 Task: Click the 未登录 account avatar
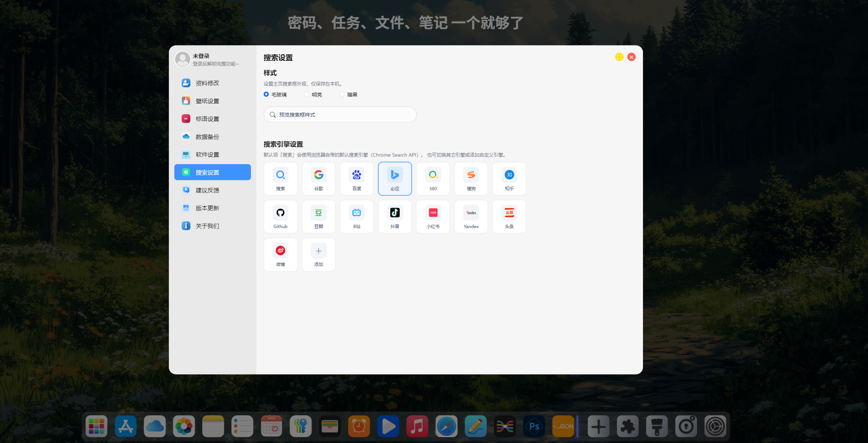click(183, 59)
